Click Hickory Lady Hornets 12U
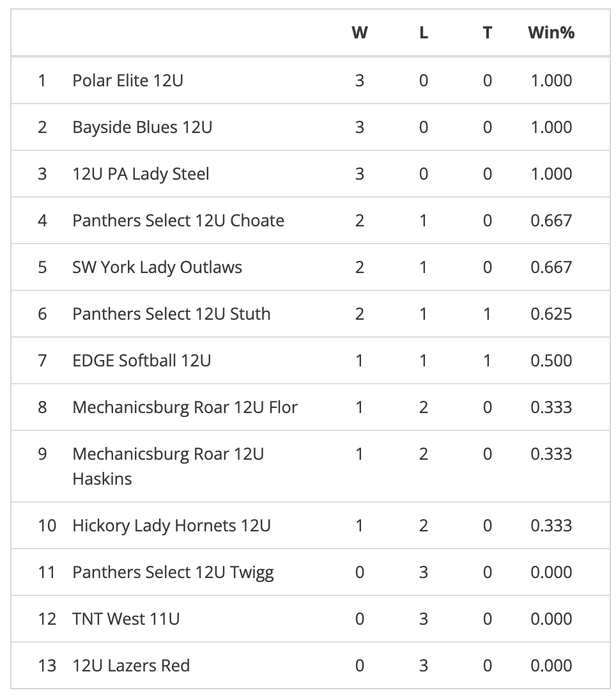 171,526
